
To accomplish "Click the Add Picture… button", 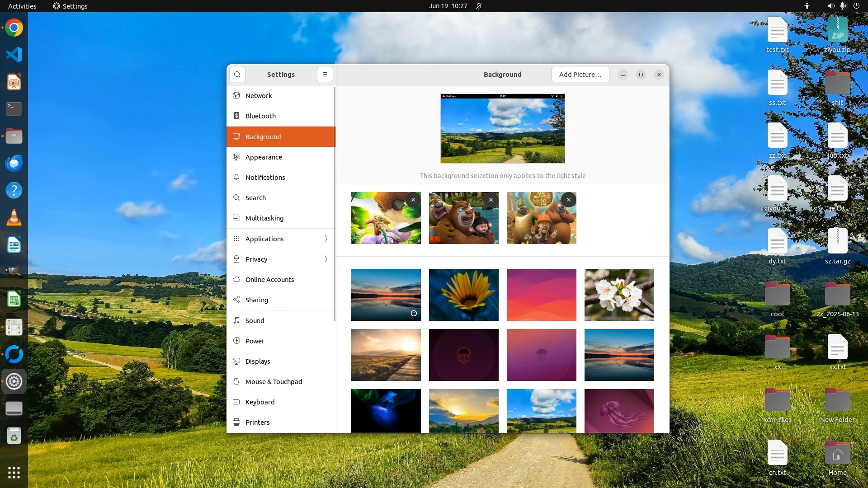I will tap(580, 75).
